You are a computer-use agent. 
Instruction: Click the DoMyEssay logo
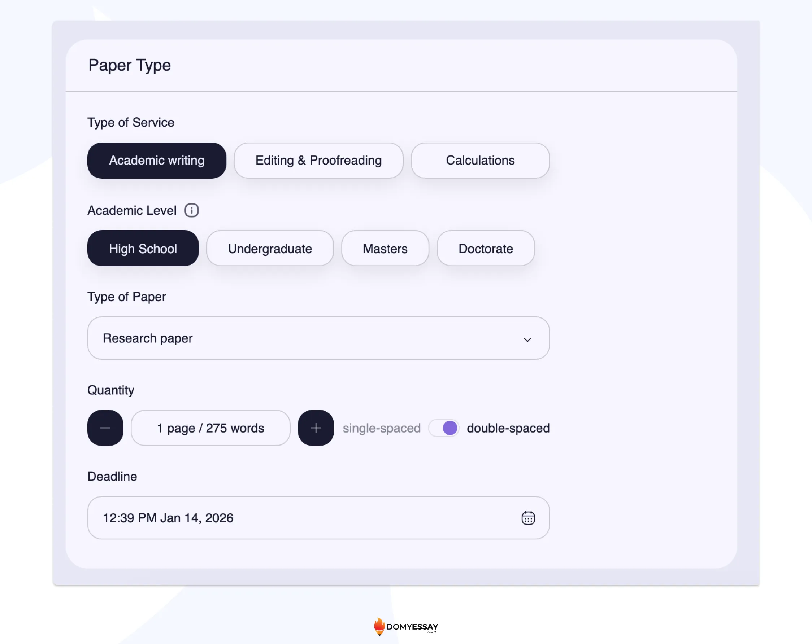click(x=405, y=627)
